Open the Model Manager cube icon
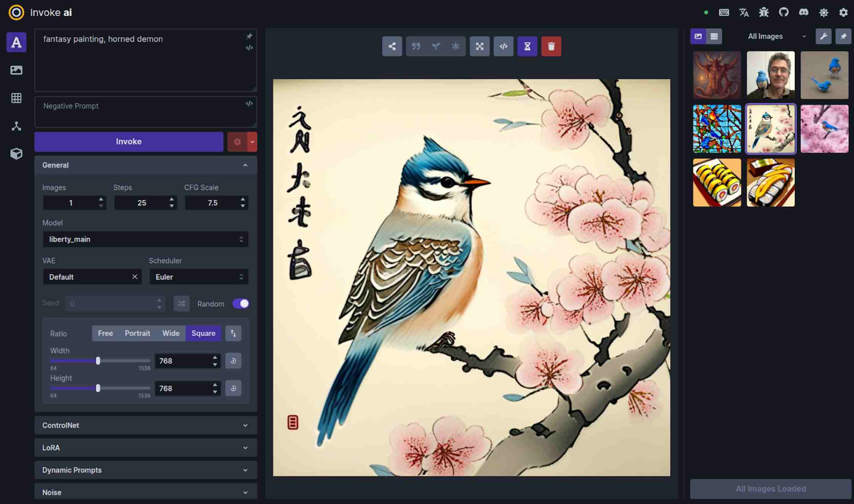This screenshot has height=504, width=854. (x=16, y=154)
